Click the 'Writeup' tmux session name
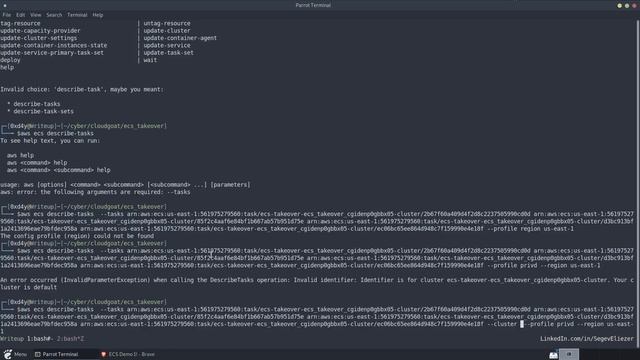Viewport: 640px width, 360px height. point(12,339)
